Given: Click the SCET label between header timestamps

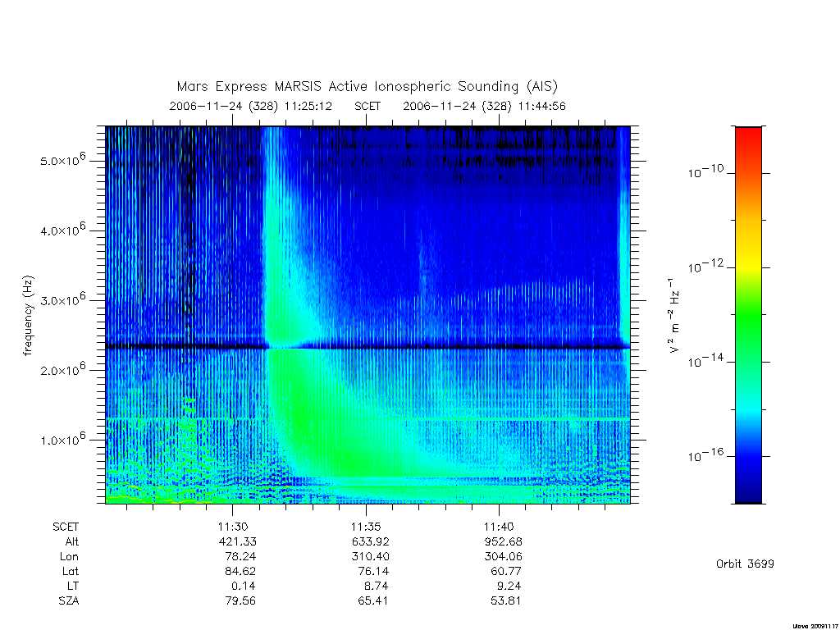Looking at the screenshot, I should pos(367,106).
